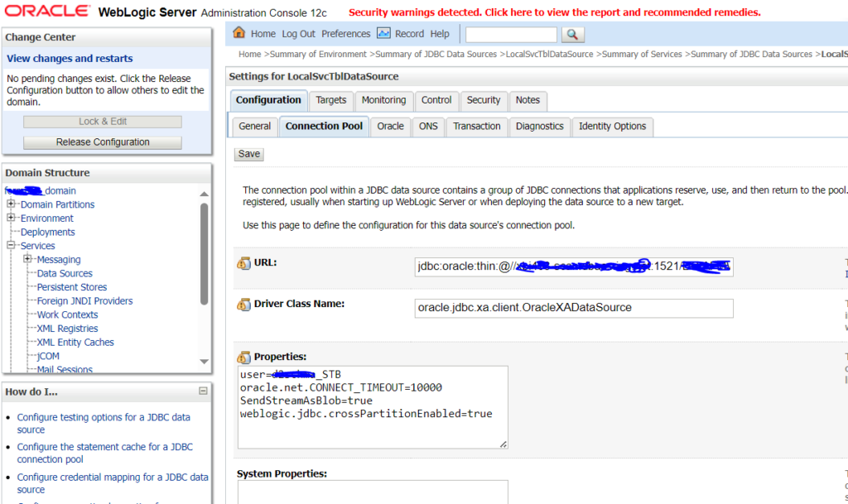Image resolution: width=848 pixels, height=504 pixels.
Task: Click the Domain Structure scroll-up arrow
Action: click(204, 194)
